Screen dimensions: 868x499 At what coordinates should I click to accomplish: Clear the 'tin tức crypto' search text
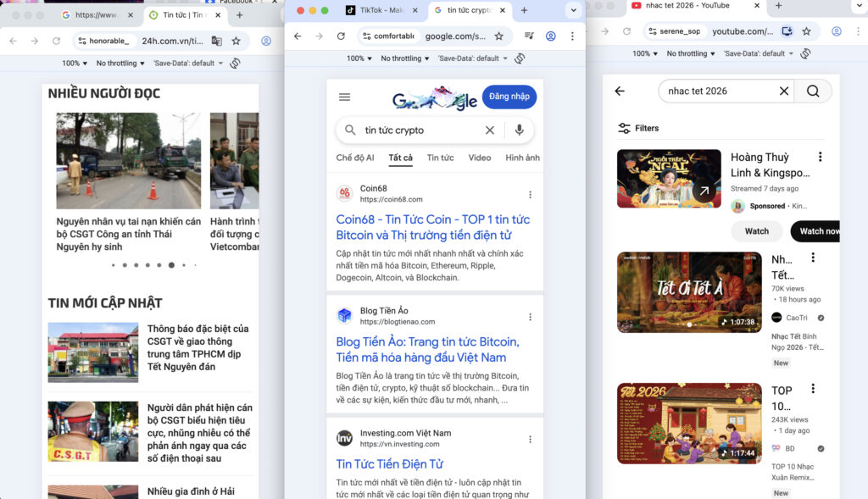pos(489,130)
